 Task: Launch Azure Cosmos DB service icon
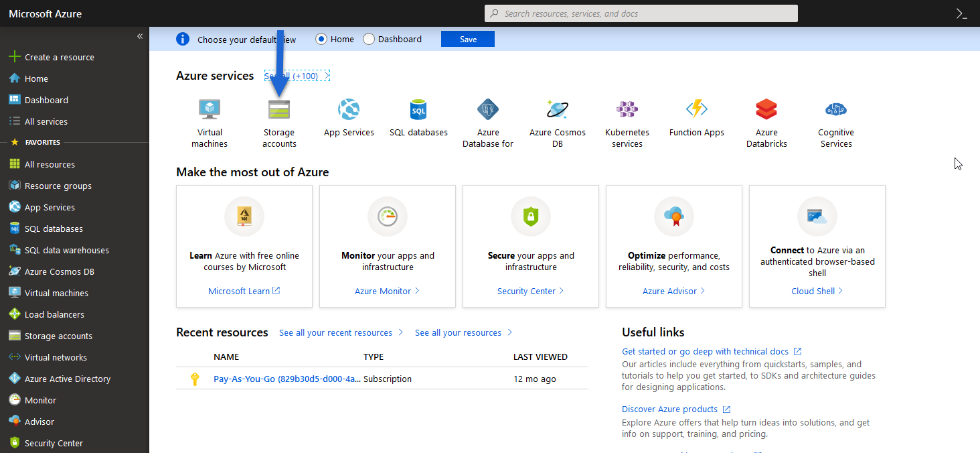558,109
